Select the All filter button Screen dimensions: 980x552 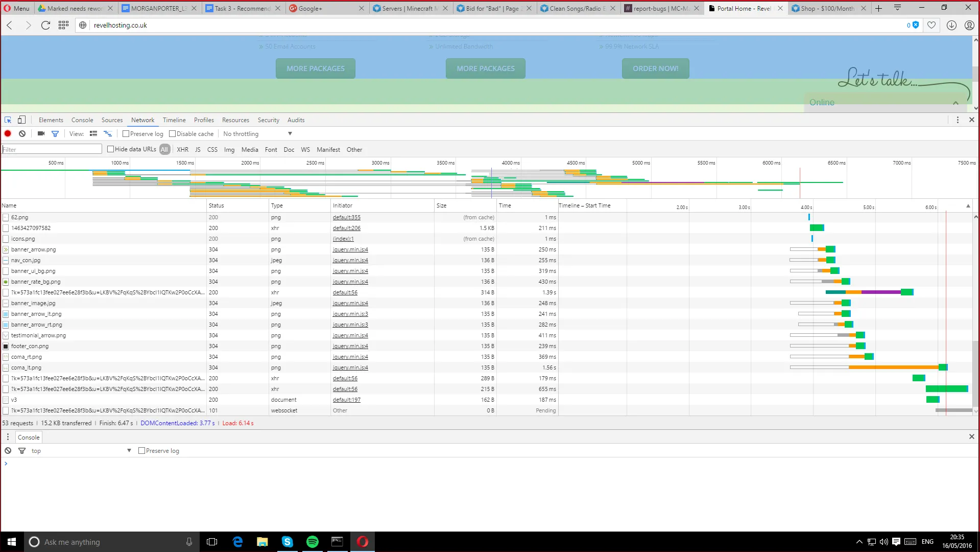coord(164,150)
